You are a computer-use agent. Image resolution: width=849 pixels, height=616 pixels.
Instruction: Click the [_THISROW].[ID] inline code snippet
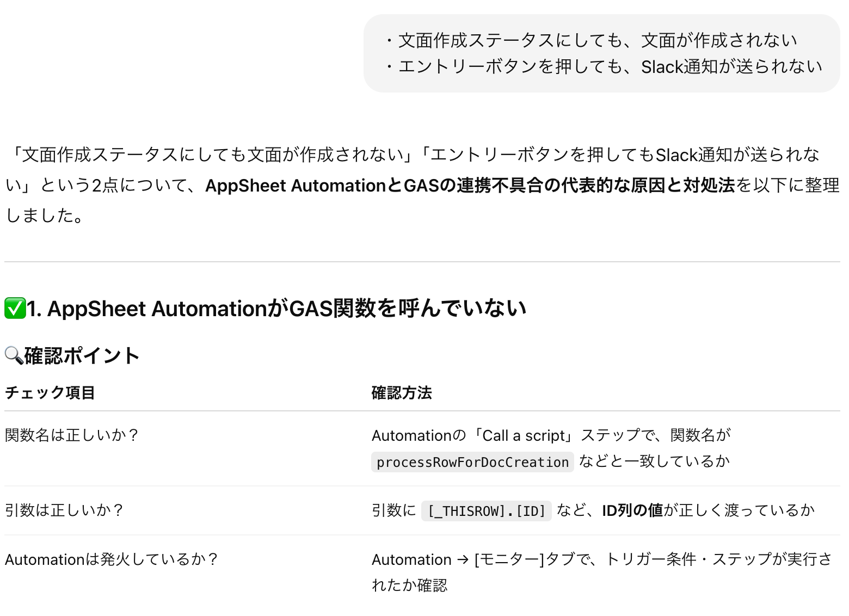[486, 511]
